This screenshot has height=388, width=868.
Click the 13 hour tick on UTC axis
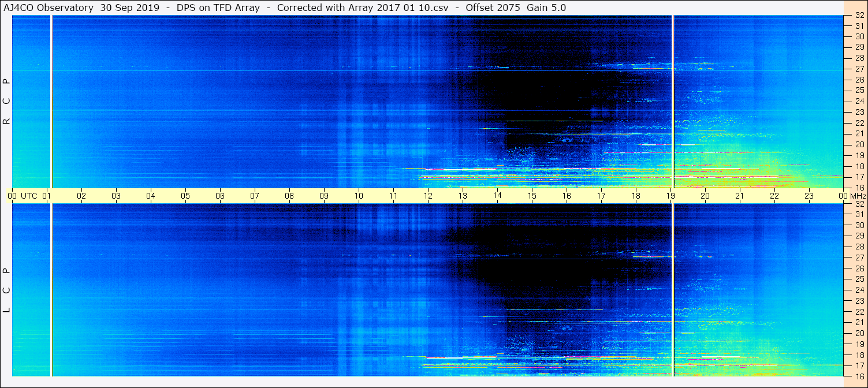pos(463,196)
